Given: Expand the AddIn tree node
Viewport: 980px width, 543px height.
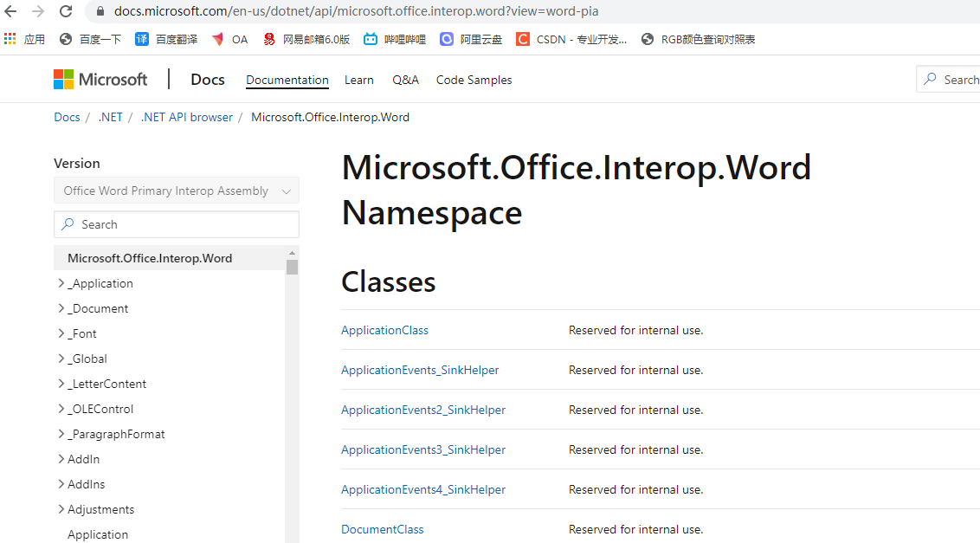Looking at the screenshot, I should [x=61, y=458].
